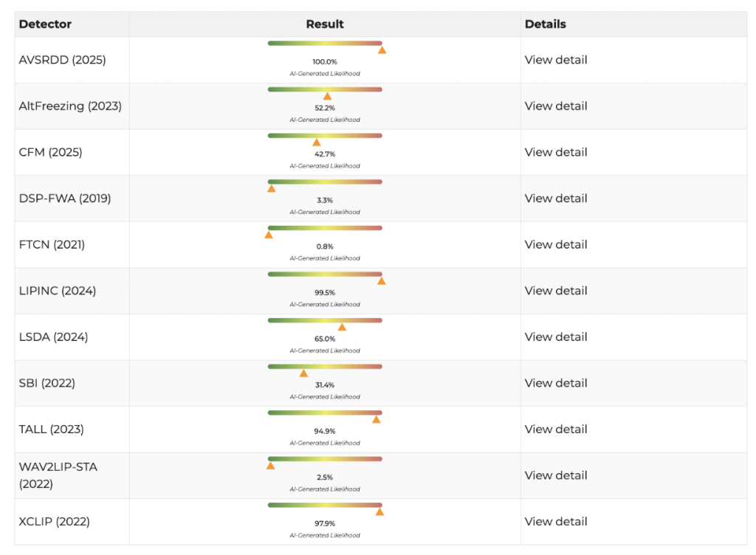This screenshot has width=756, height=555.
Task: Click the LSDA 65.0% triangle marker
Action: (342, 327)
